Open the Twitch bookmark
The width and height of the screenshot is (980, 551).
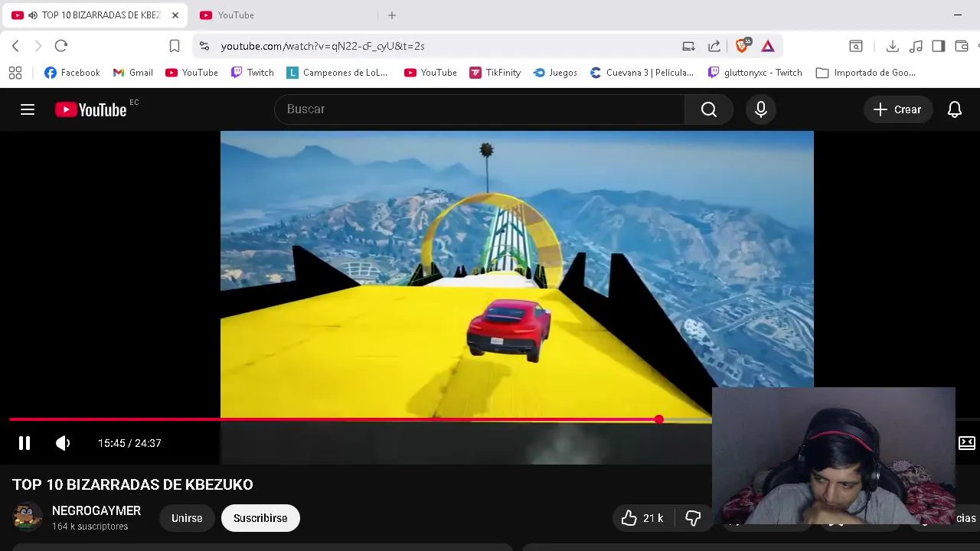coord(252,73)
